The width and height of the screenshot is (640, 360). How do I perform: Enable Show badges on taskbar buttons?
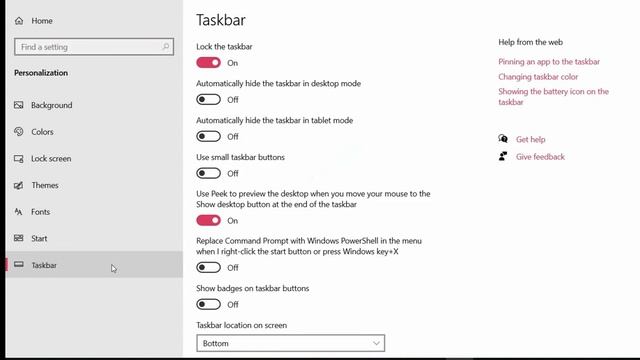(x=208, y=304)
